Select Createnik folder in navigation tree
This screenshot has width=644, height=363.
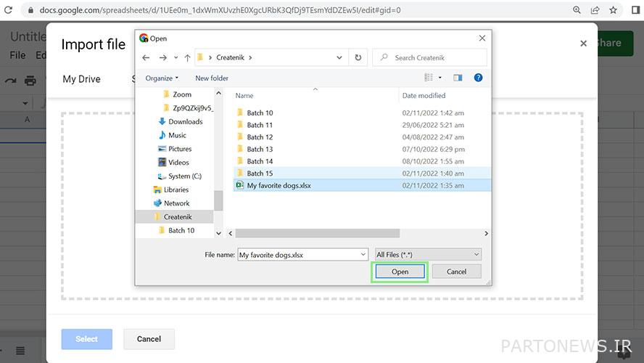pos(174,216)
